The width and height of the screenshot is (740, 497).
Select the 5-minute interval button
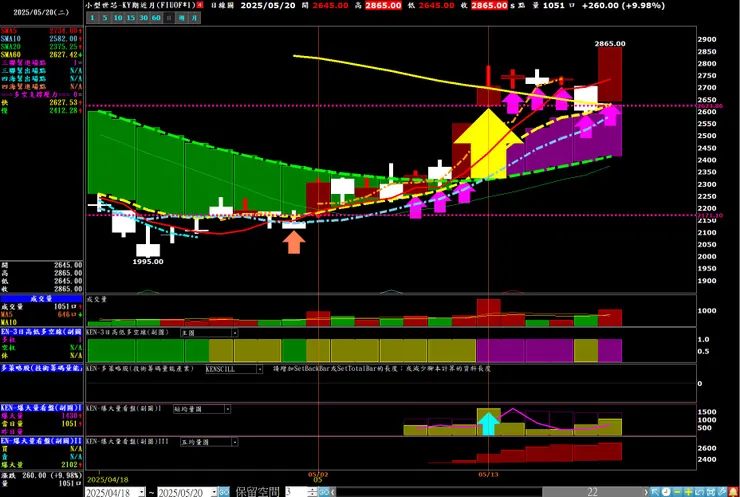tap(105, 18)
